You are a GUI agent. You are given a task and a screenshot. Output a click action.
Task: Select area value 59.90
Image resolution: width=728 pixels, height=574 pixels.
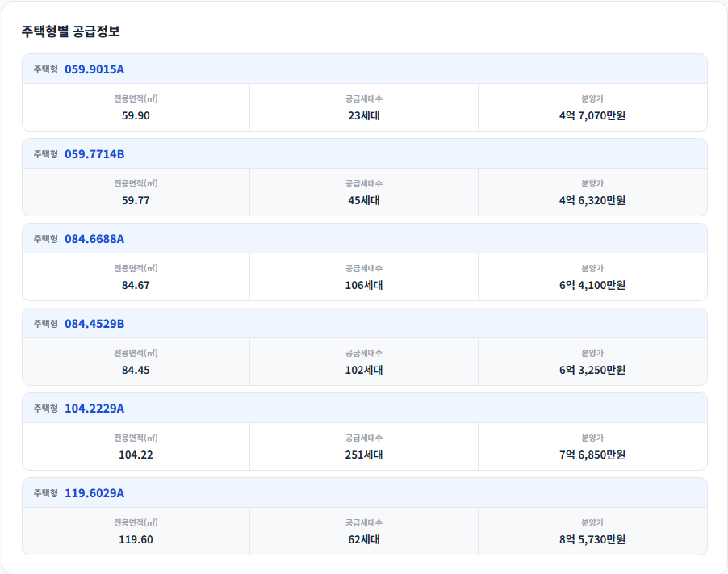[x=136, y=115]
